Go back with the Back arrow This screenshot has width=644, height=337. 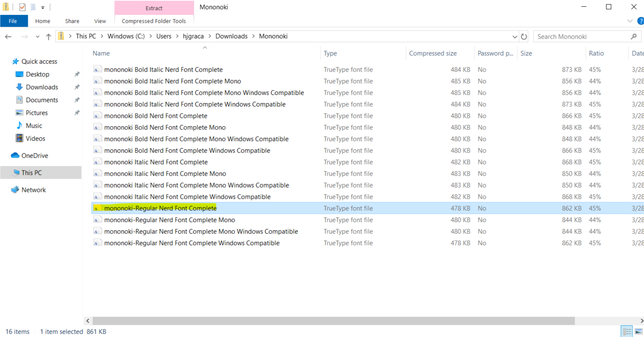pos(8,36)
